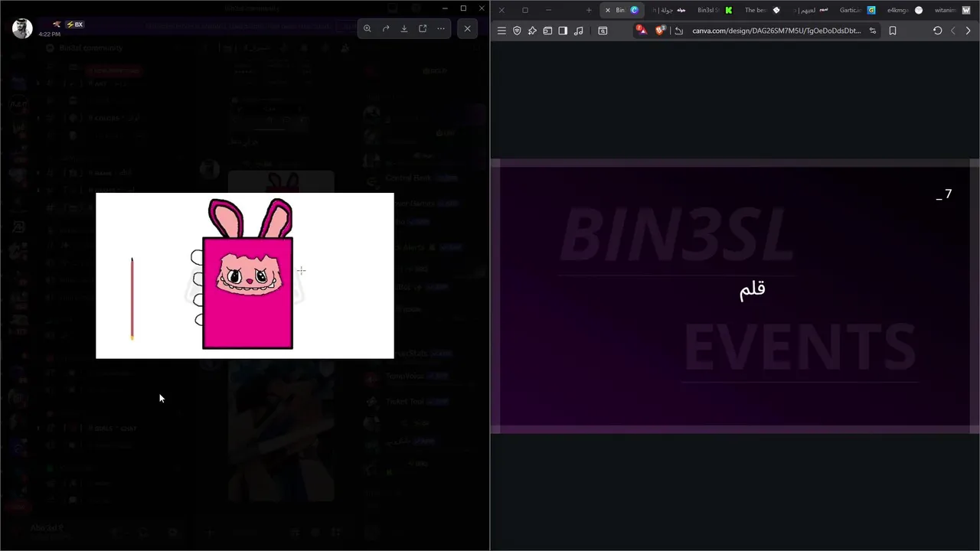Close the active Bin Canva tab
This screenshot has width=980, height=551.
click(x=607, y=10)
